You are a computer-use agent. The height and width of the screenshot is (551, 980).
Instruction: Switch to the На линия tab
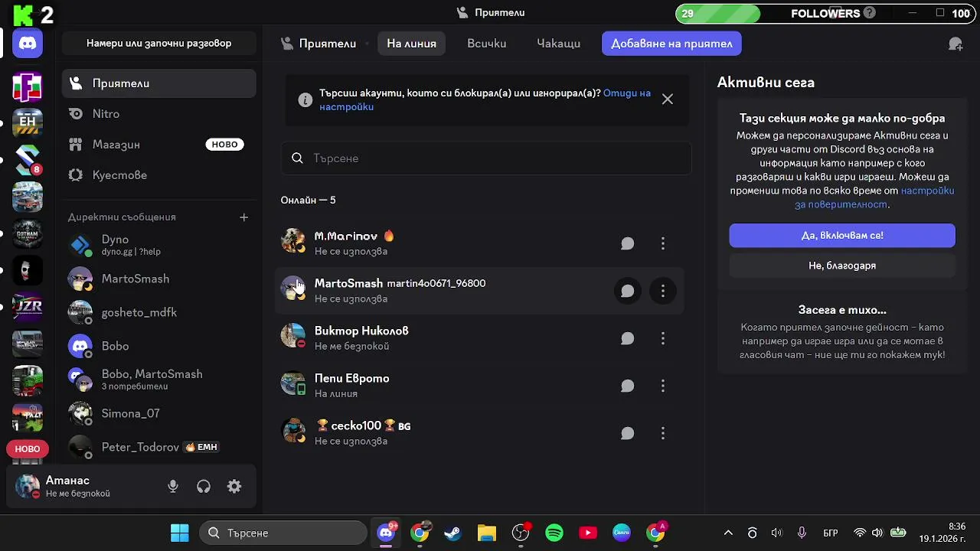pyautogui.click(x=411, y=44)
